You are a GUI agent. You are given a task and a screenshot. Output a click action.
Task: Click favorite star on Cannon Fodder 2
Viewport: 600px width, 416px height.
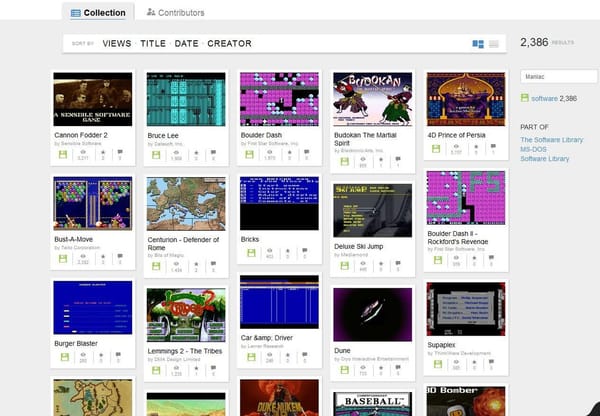pyautogui.click(x=103, y=154)
